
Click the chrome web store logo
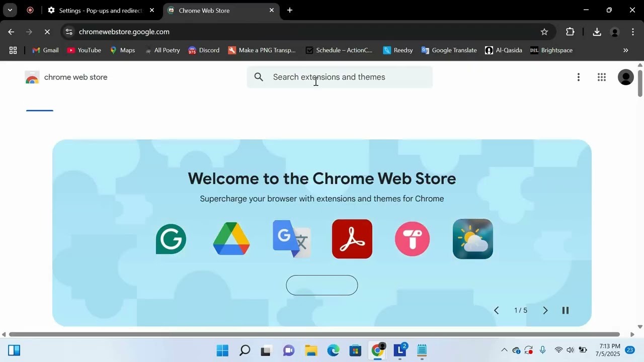(x=66, y=77)
